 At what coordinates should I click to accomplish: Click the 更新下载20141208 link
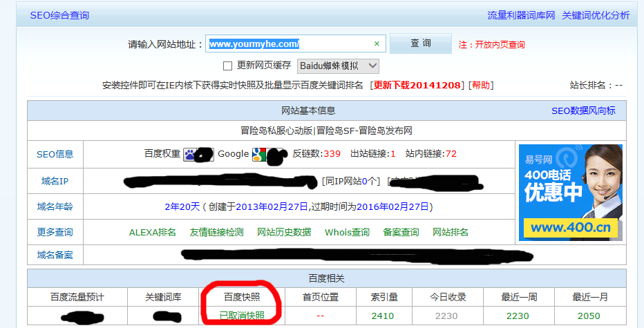[419, 85]
